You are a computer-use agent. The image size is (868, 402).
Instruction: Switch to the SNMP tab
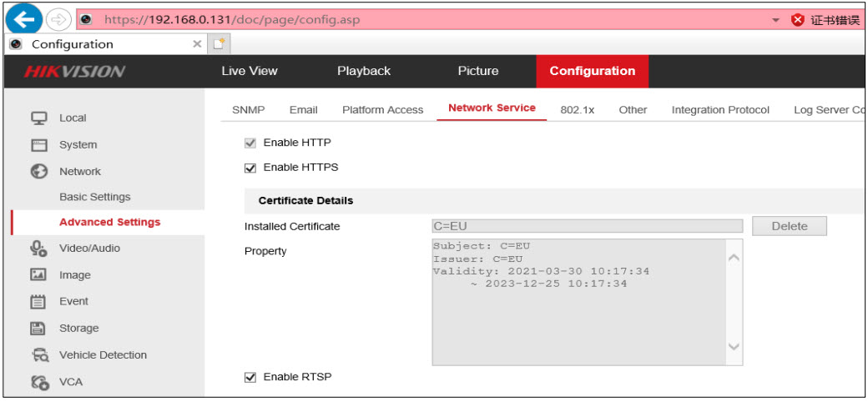[248, 110]
